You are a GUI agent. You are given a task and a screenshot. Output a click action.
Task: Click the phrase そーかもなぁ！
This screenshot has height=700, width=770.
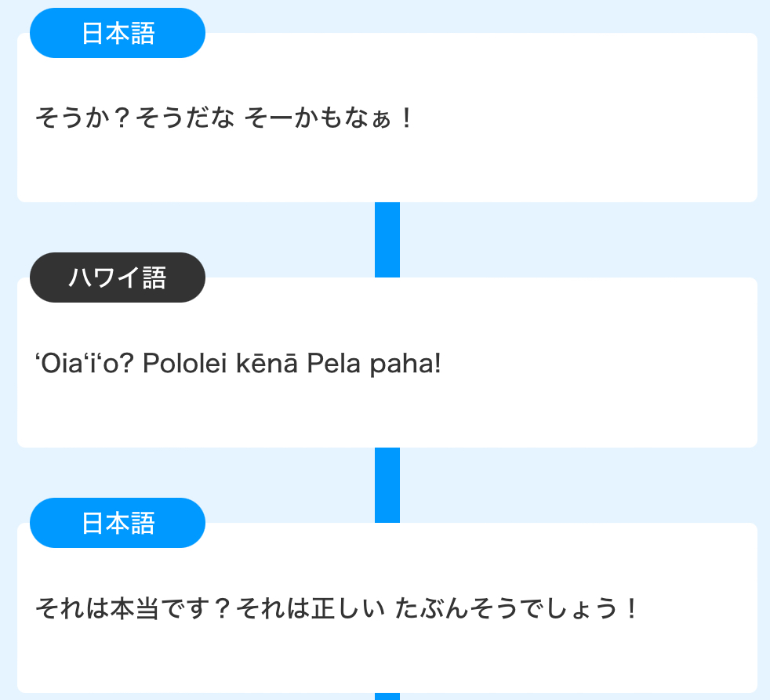(328, 119)
